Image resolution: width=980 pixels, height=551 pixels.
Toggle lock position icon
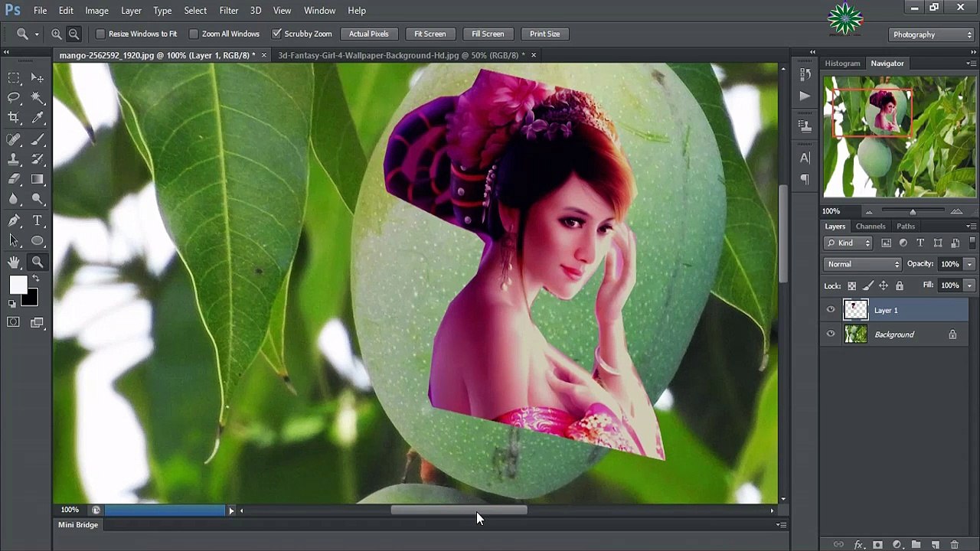pyautogui.click(x=884, y=285)
